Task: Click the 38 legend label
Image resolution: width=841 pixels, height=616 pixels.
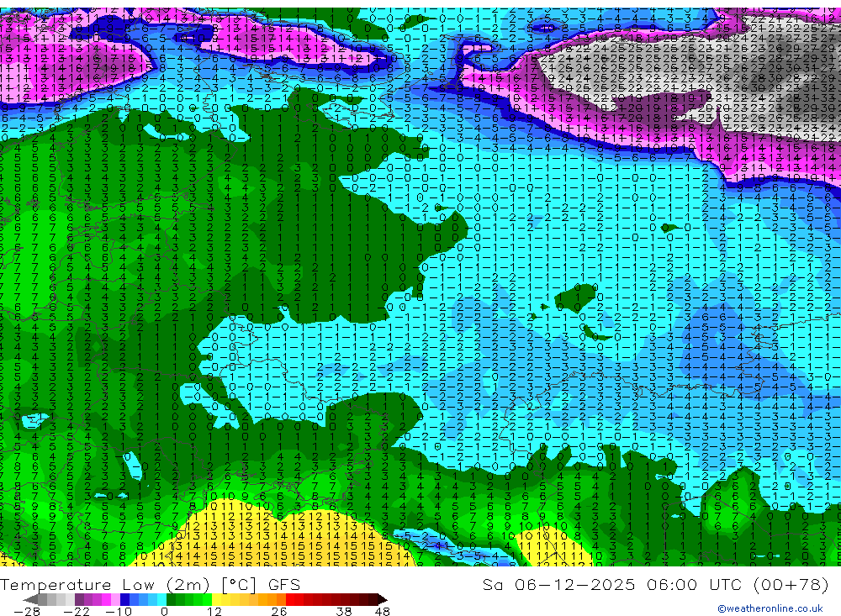Action: pos(343,612)
